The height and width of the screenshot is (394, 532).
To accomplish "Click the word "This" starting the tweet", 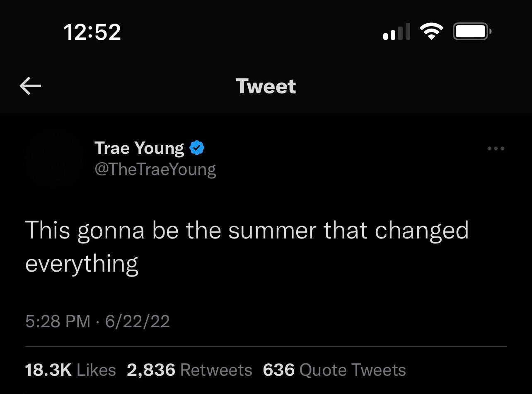I will pyautogui.click(x=48, y=230).
